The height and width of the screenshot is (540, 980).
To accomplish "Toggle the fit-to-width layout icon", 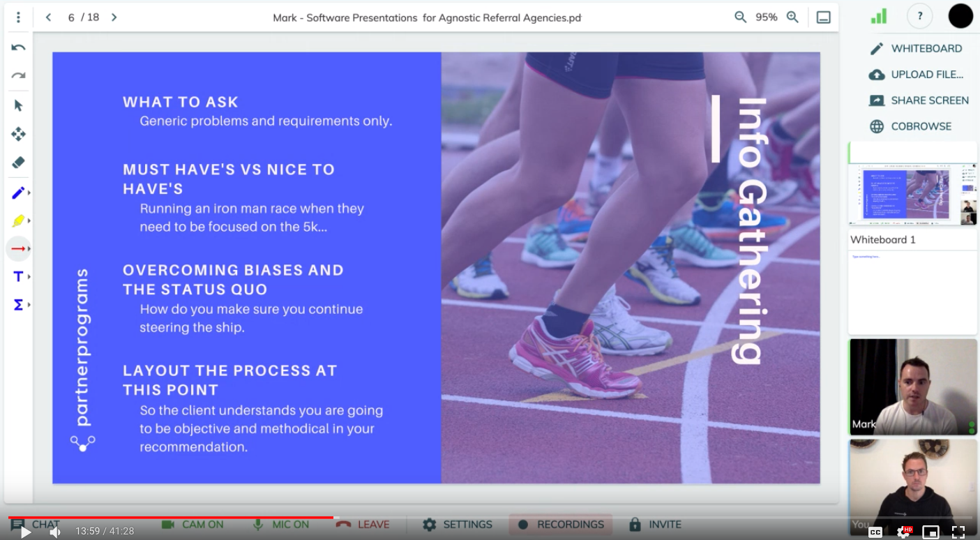I will coord(823,17).
